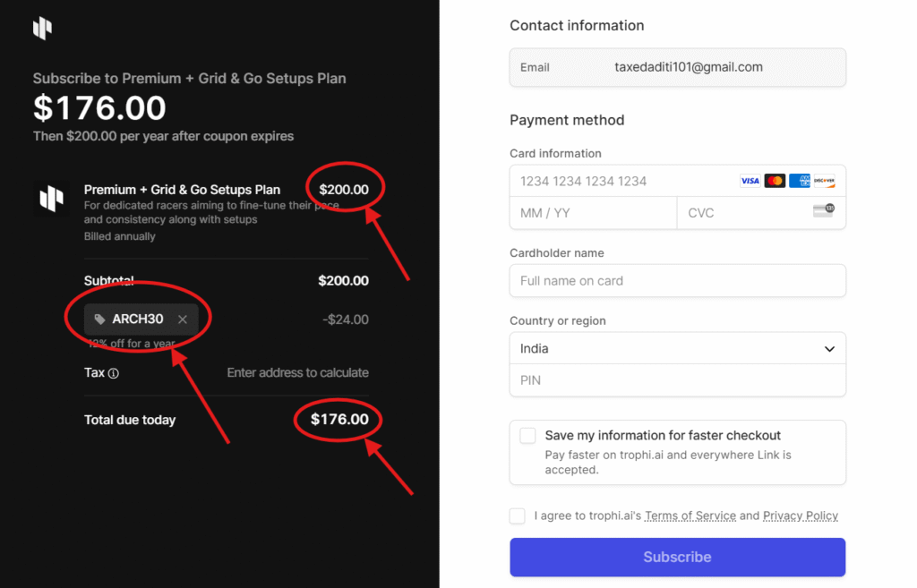Click the country dropdown chevron arrow
The width and height of the screenshot is (917, 588).
pyautogui.click(x=829, y=349)
